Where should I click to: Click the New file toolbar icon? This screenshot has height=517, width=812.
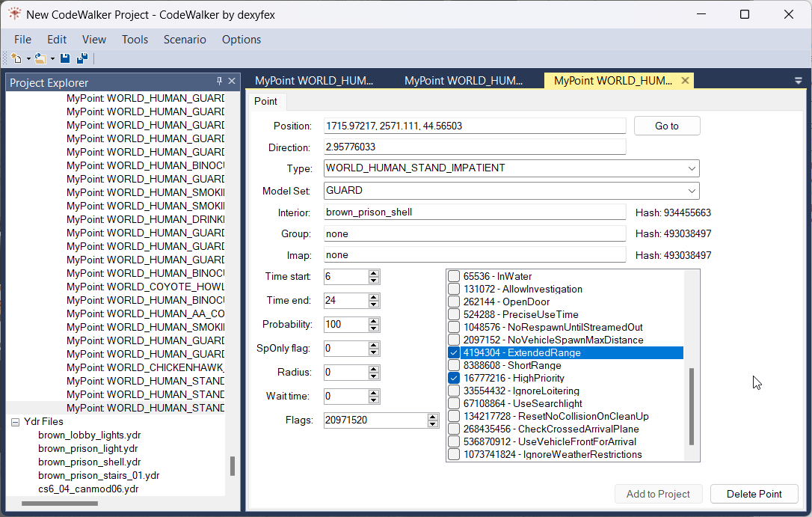[16, 58]
